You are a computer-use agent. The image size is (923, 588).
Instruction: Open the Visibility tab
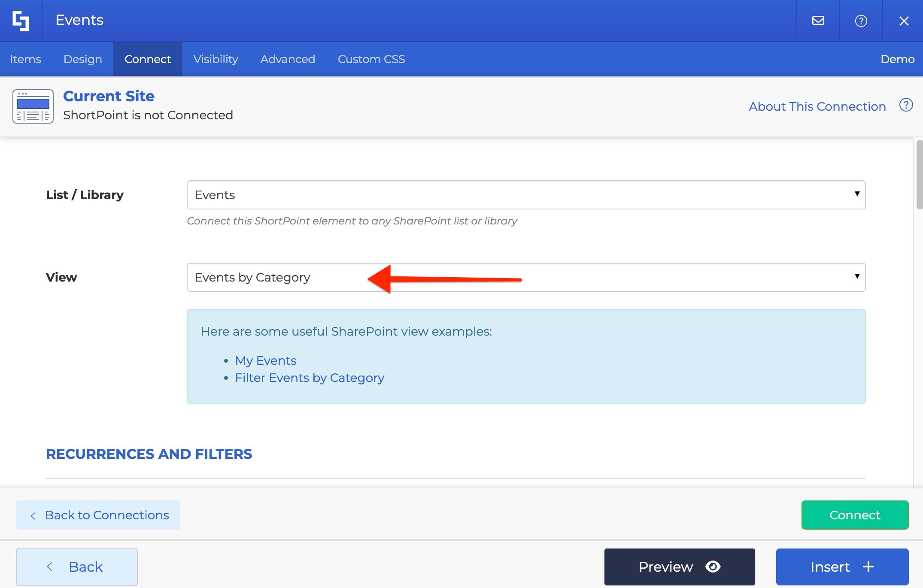click(216, 59)
